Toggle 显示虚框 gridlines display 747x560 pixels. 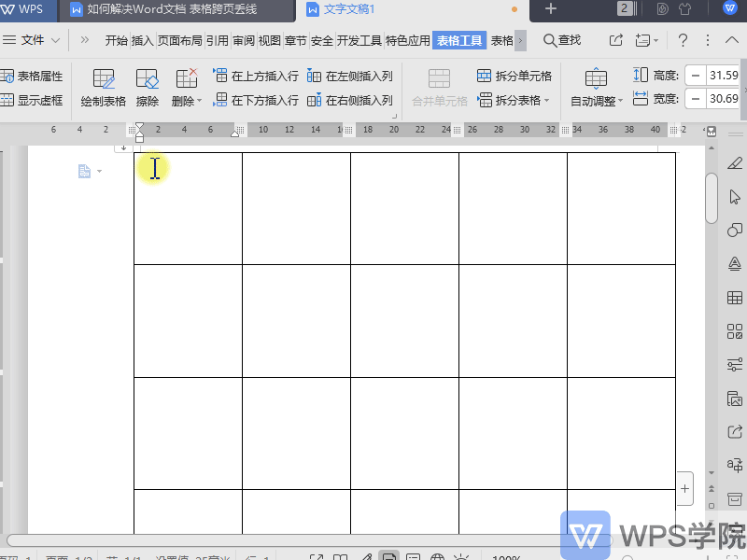tap(32, 101)
